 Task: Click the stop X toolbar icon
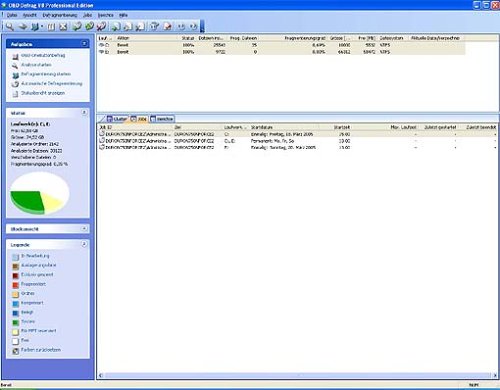click(63, 26)
